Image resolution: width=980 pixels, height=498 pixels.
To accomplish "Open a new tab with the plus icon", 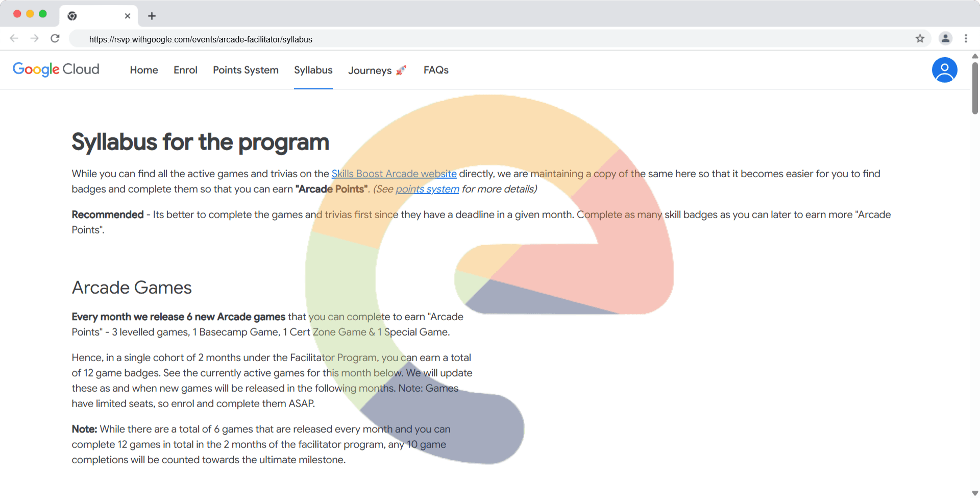I will point(152,16).
